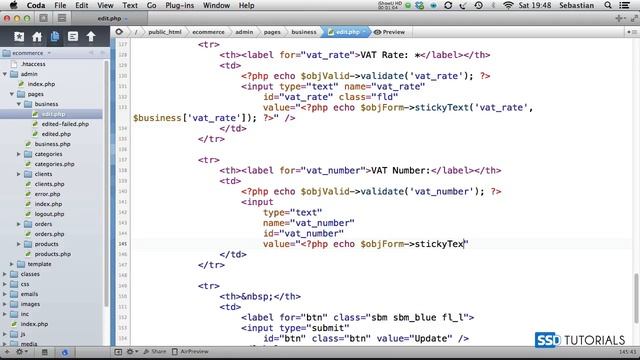Open categories.php file

pyautogui.click(x=54, y=164)
